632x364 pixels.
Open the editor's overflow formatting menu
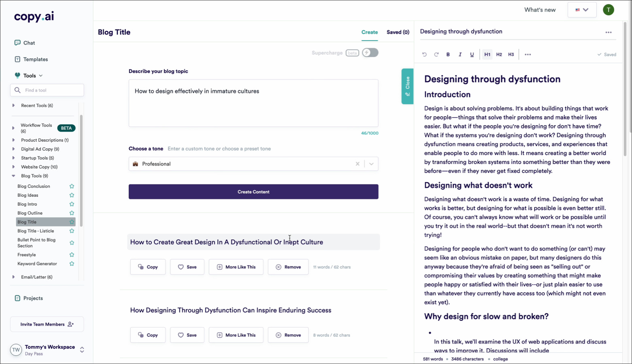[527, 54]
